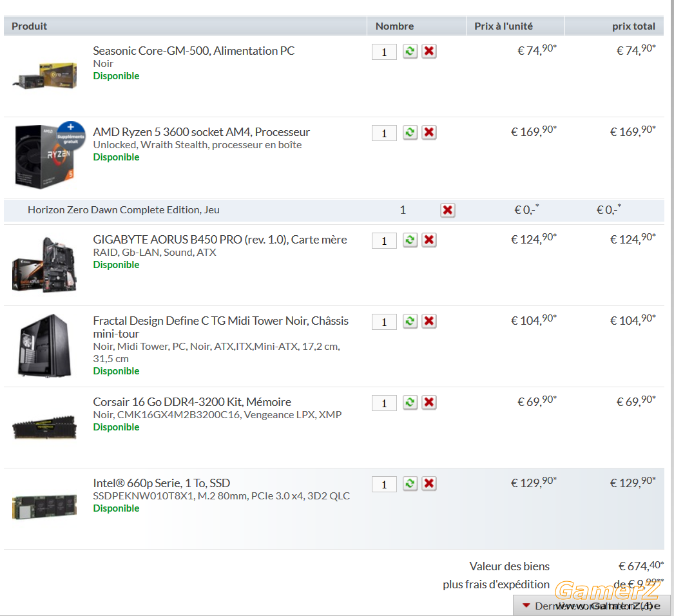Click the Intel 660p SSD thumbnail
674x616 pixels.
click(x=44, y=507)
